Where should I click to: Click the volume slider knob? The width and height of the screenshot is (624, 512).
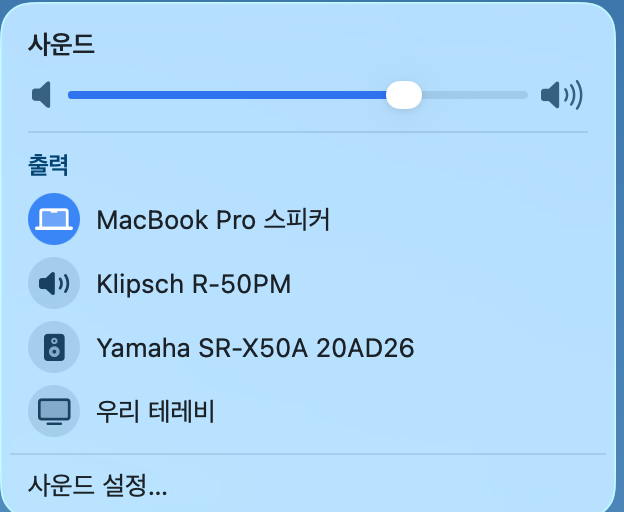[x=404, y=95]
